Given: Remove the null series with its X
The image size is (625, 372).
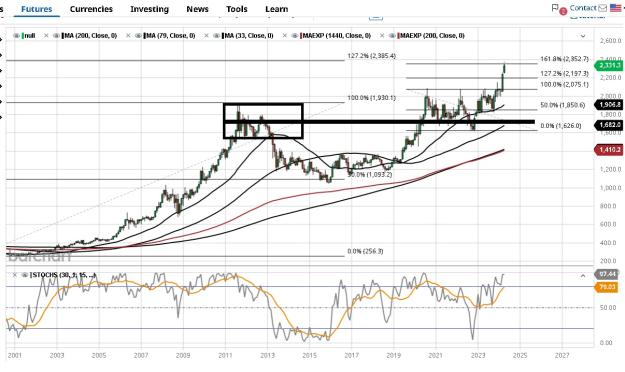Looking at the screenshot, I should [46, 36].
